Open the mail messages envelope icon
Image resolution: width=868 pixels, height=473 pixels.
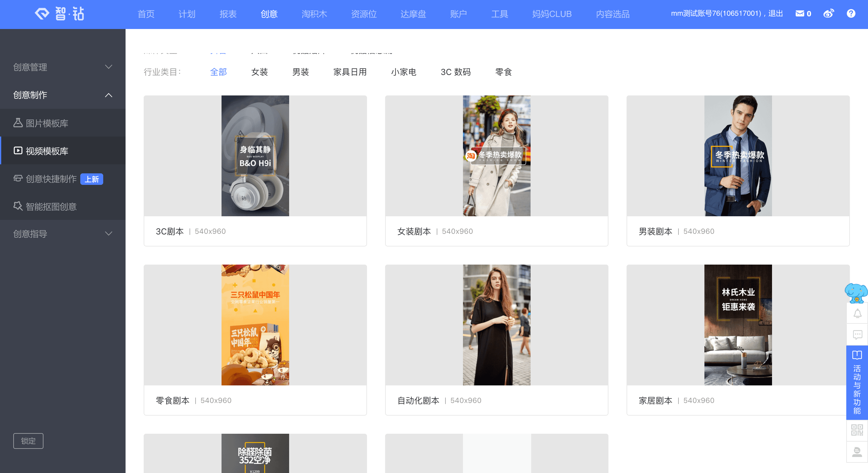click(x=799, y=14)
